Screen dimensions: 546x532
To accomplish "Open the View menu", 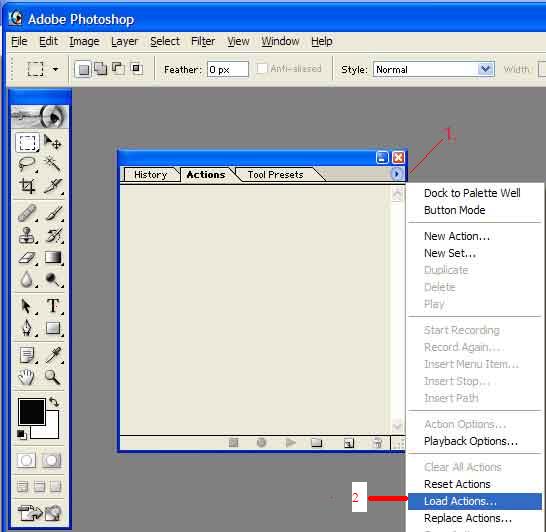I will [239, 41].
